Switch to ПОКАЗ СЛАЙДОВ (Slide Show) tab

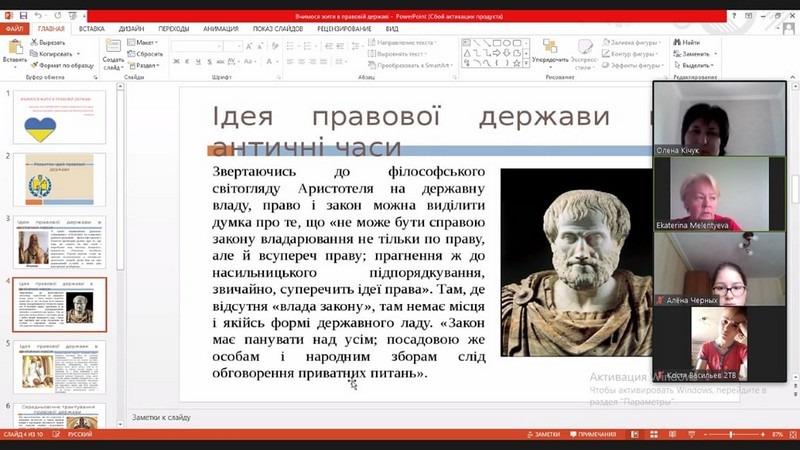coord(278,29)
